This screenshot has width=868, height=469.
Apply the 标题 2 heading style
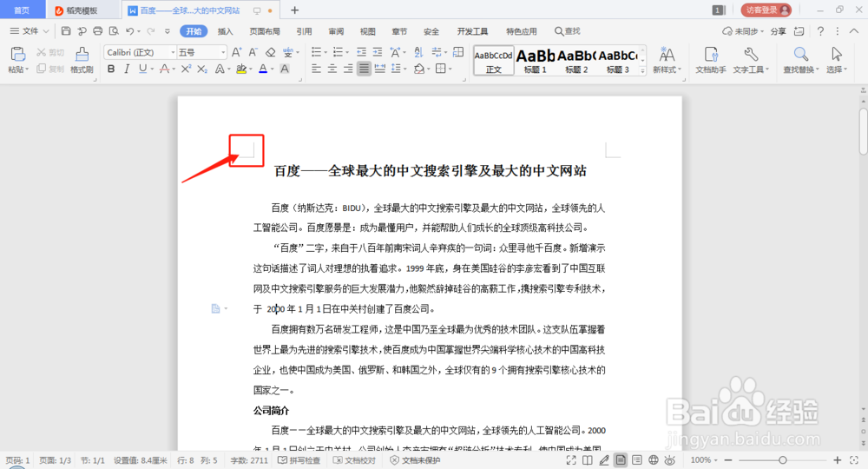click(x=576, y=60)
